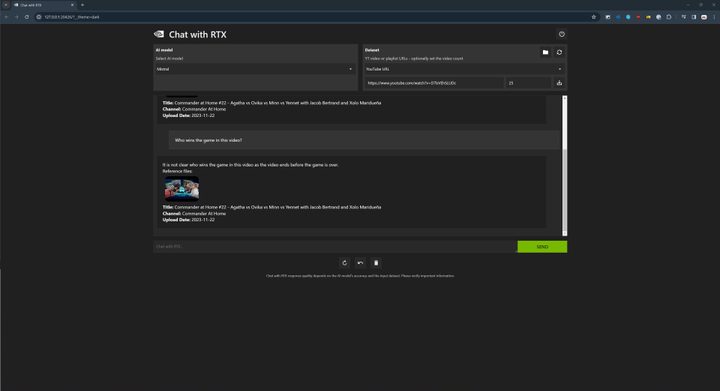
Task: Undo the last message with the undo icon
Action: pos(360,263)
